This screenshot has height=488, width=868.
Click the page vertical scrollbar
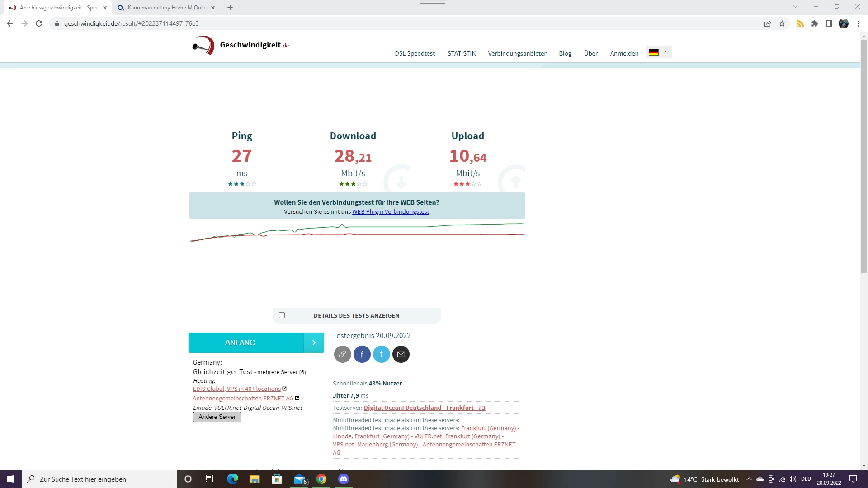[864, 156]
